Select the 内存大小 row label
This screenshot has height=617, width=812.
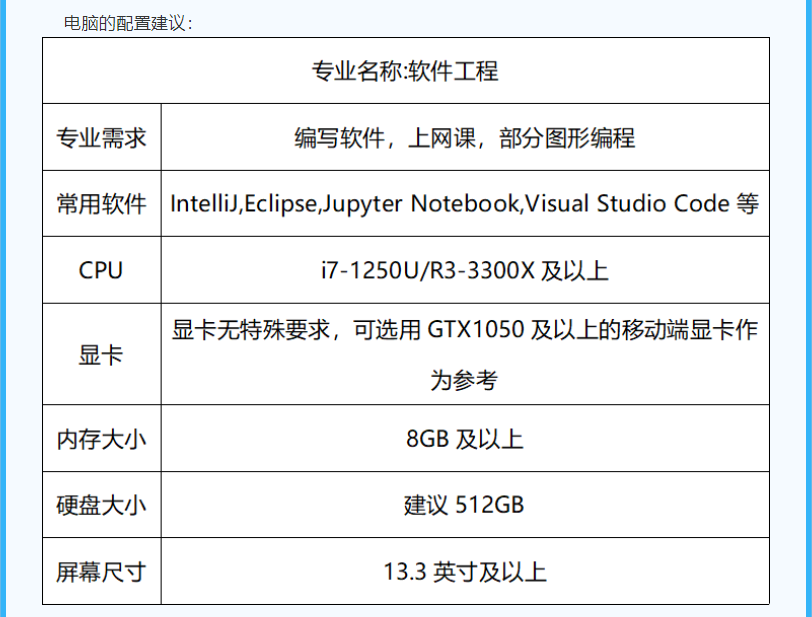pyautogui.click(x=101, y=439)
